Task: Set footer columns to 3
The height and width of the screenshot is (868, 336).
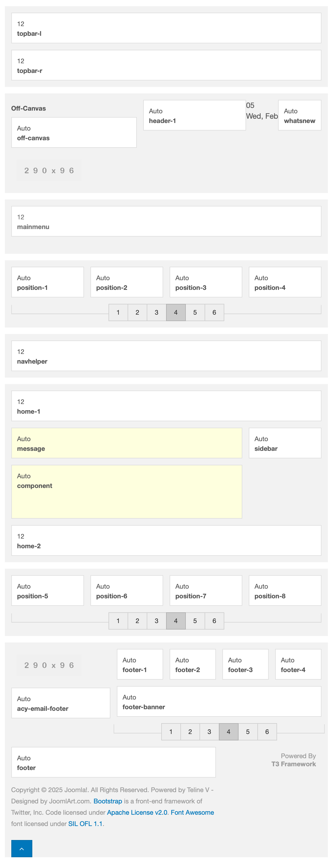Action: 209,732
